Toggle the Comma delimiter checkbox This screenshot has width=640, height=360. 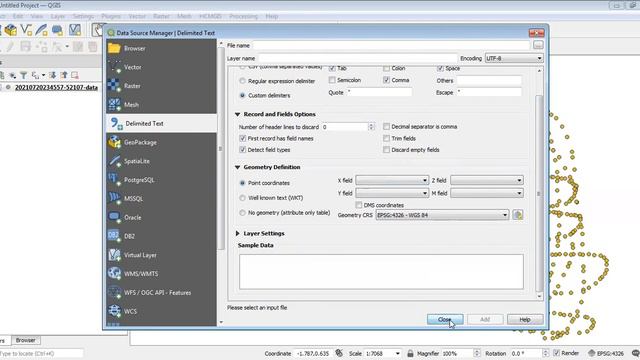click(x=386, y=80)
